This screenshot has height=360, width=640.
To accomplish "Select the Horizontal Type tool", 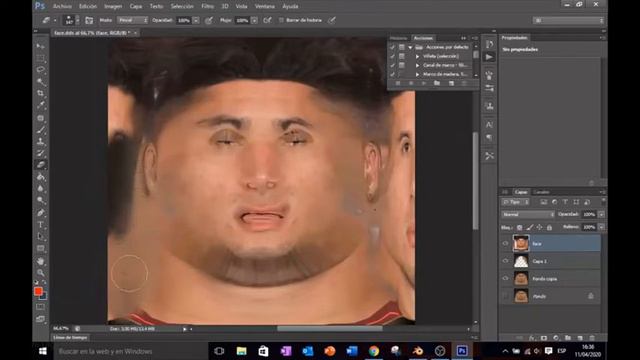I will 40,224.
